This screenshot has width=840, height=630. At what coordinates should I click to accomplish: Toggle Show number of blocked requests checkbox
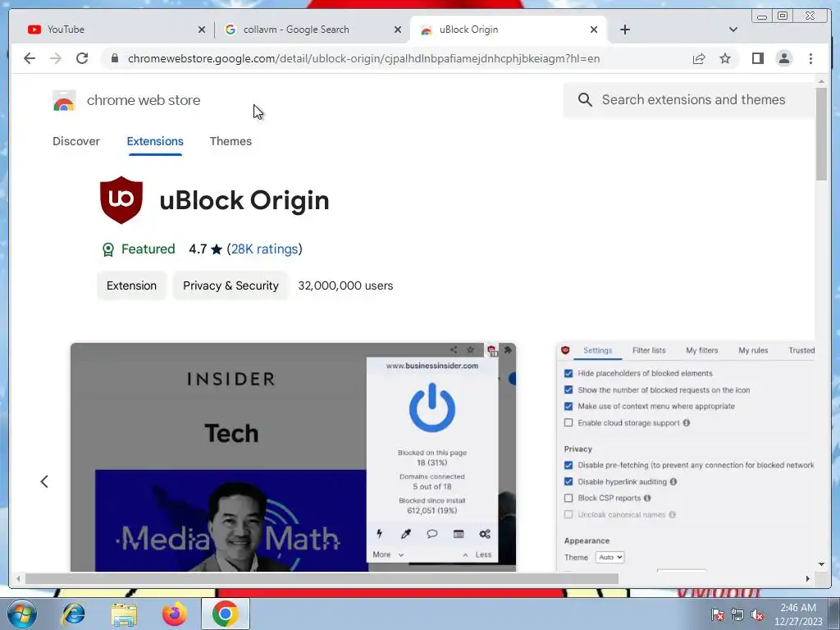coord(568,390)
